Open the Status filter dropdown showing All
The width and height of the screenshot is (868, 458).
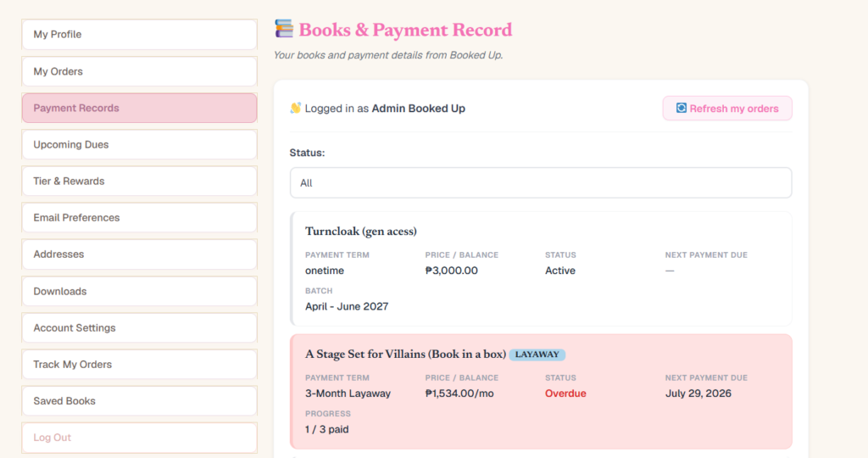click(541, 182)
